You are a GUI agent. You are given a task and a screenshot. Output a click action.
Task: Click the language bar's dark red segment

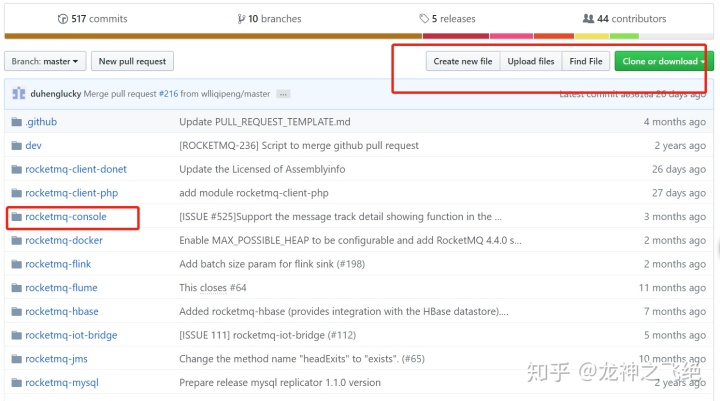coord(456,36)
